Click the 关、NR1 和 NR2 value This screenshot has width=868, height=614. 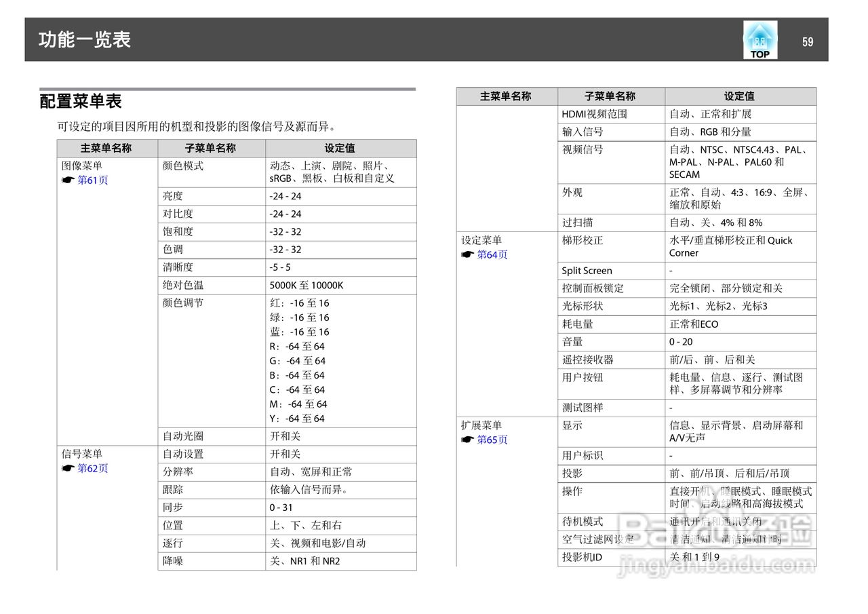(x=305, y=561)
